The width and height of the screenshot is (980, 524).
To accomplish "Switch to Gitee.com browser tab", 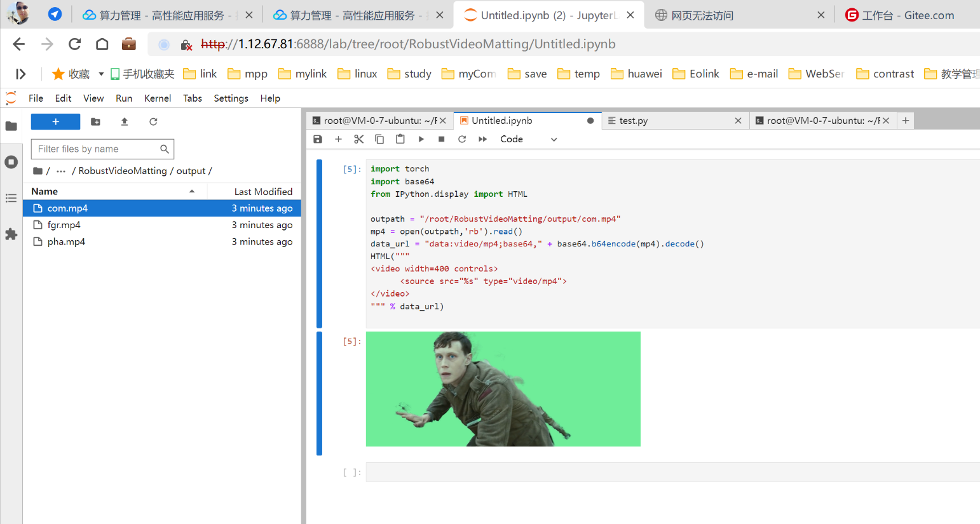I will (x=908, y=15).
